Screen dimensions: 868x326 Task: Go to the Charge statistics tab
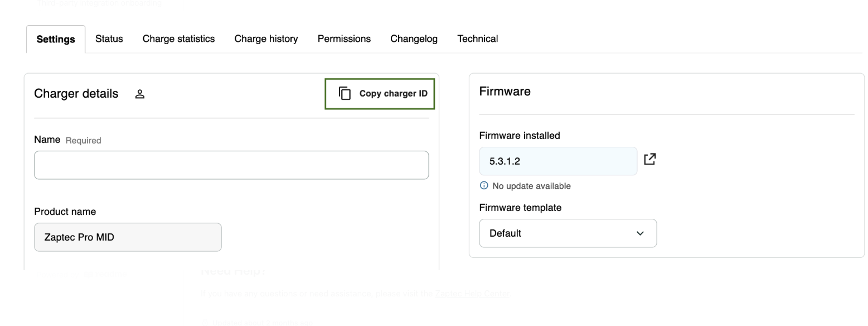178,39
